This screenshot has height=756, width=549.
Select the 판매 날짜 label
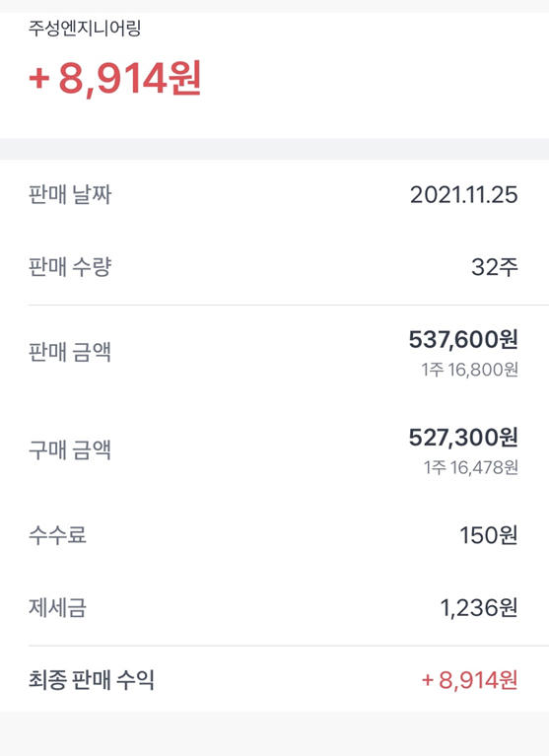point(70,195)
